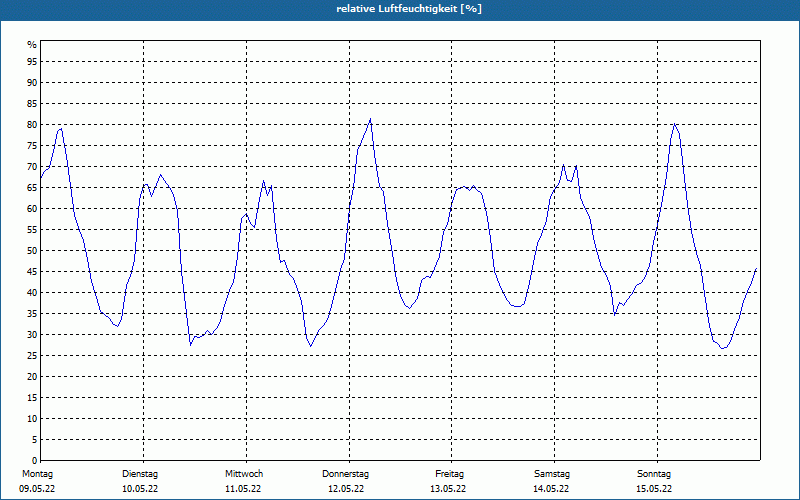Click the y-axis value 50
The height and width of the screenshot is (500, 800).
(x=32, y=251)
